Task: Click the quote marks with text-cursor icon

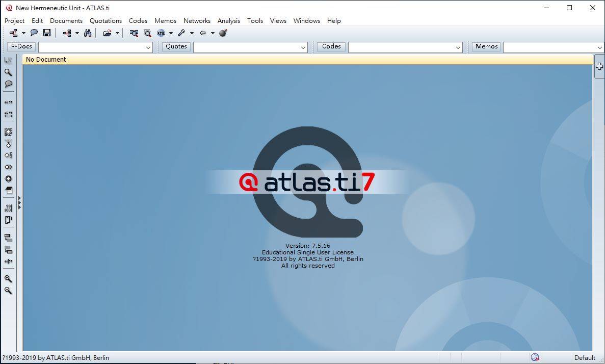Action: [8, 262]
